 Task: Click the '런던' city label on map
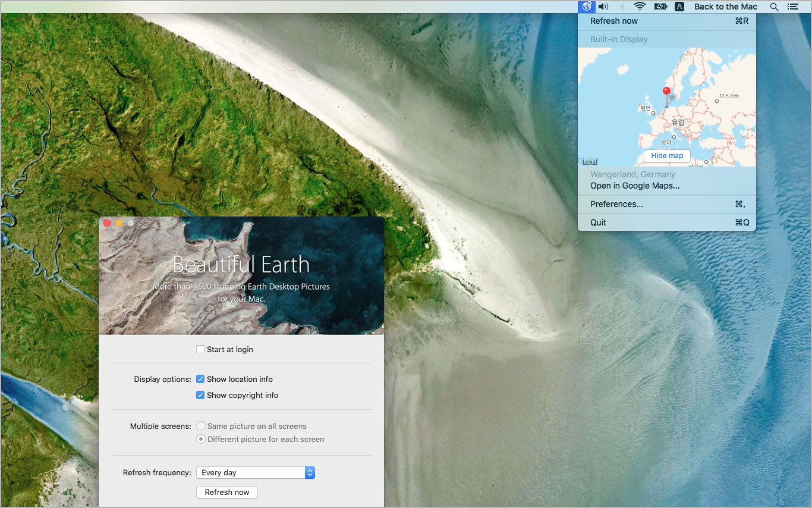click(x=645, y=108)
